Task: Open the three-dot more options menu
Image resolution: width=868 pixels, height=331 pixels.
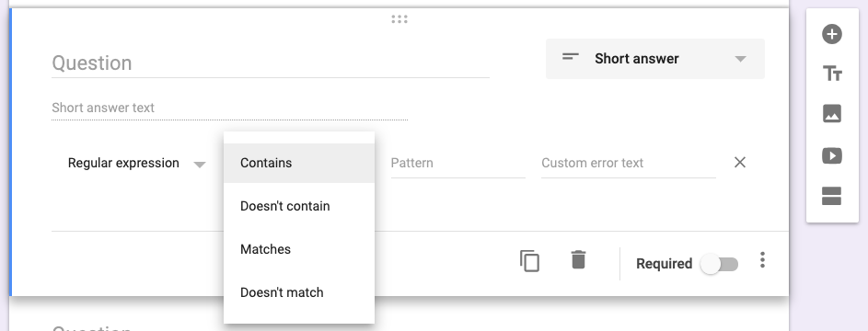Action: (762, 259)
